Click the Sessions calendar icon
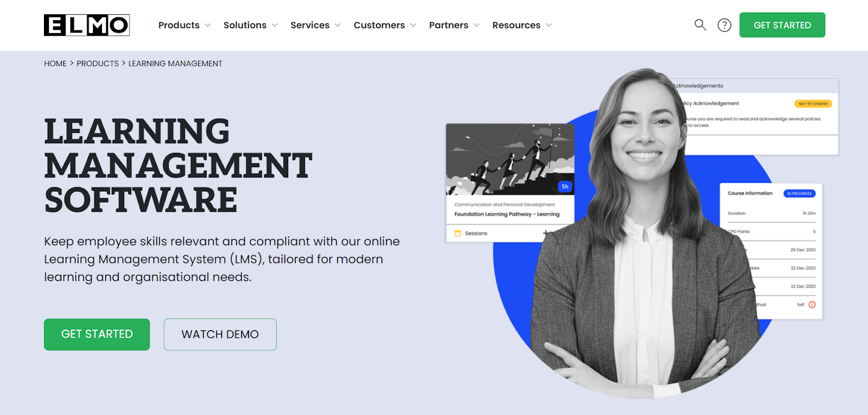Screen dimensions: 868x415 (458, 233)
